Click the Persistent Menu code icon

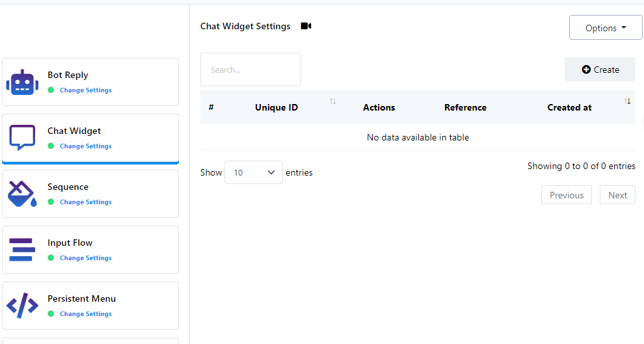click(x=22, y=306)
